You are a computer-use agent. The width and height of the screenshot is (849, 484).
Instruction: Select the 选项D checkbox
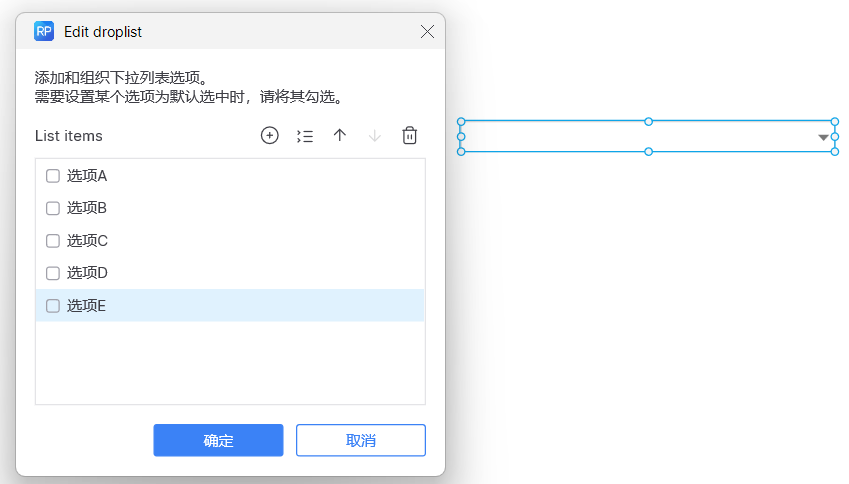(x=53, y=273)
